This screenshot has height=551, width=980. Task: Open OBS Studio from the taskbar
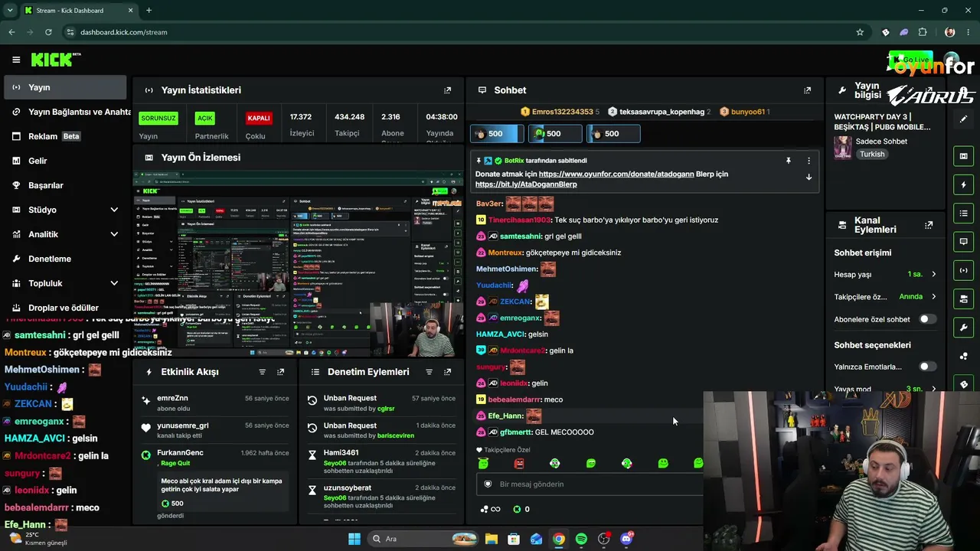pos(603,539)
